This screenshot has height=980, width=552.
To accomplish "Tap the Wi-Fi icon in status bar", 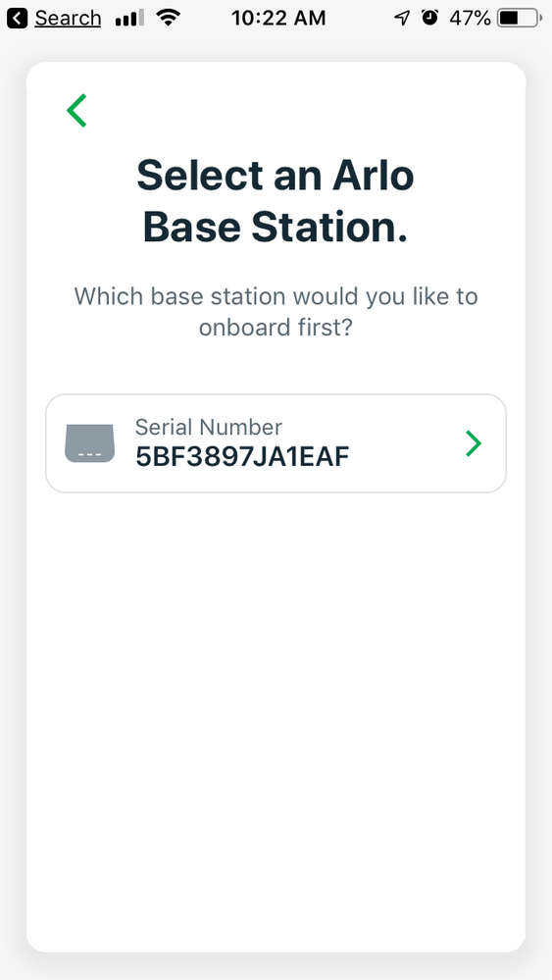I will (x=169, y=18).
